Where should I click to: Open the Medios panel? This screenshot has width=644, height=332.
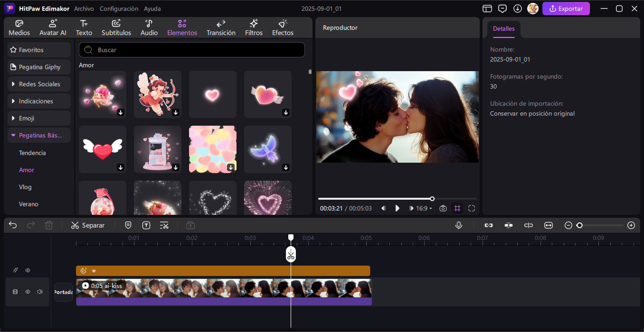pyautogui.click(x=19, y=27)
